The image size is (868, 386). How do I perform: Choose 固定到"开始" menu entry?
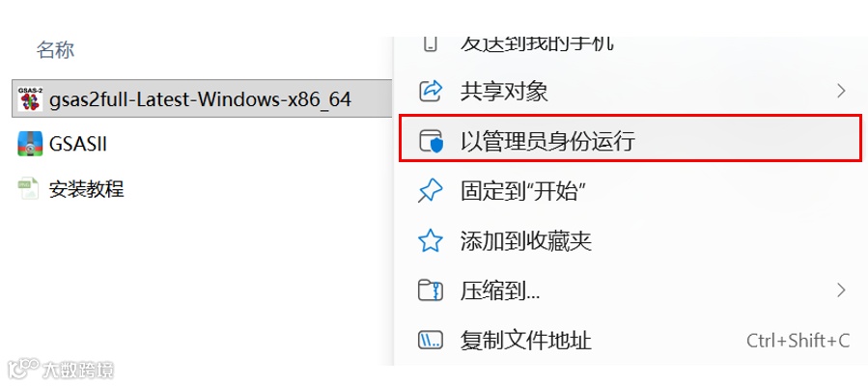click(x=522, y=192)
